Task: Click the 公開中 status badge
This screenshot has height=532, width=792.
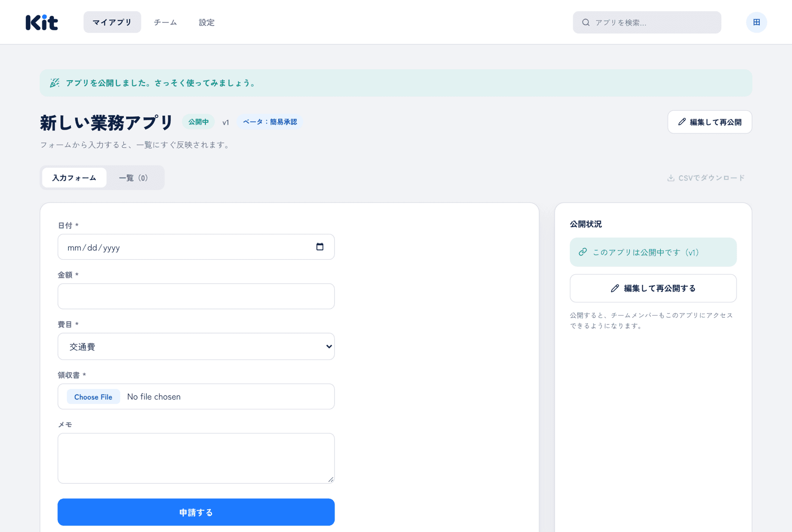Action: 198,122
